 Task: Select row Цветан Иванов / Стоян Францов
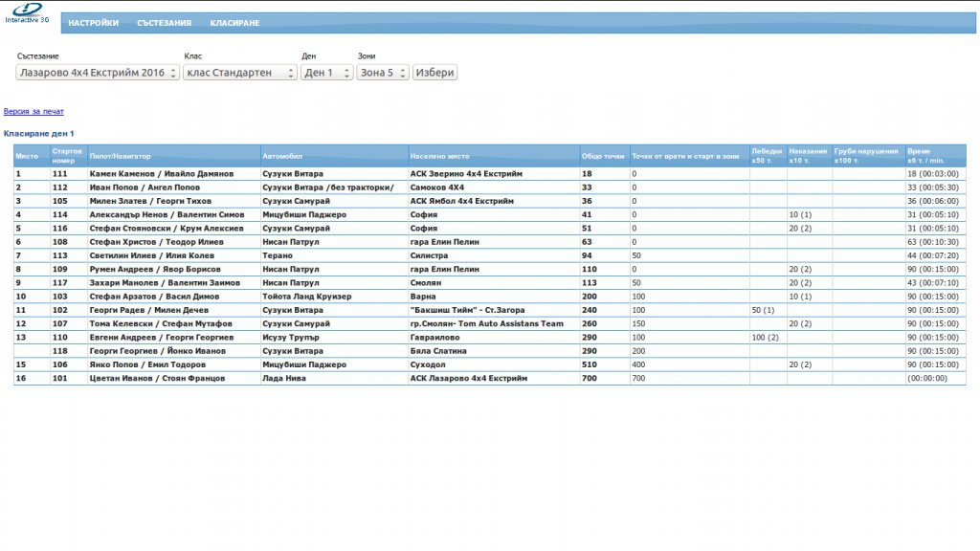tap(489, 379)
